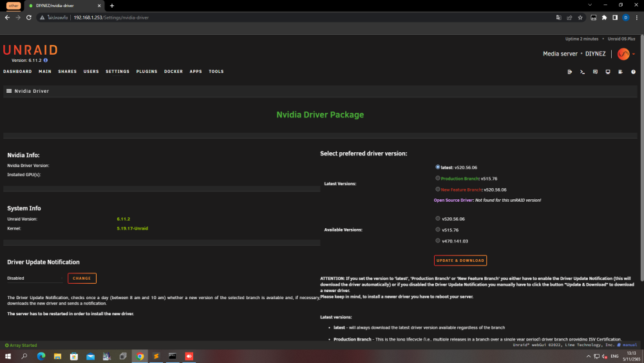This screenshot has height=363, width=644.
Task: Click the browser share page icon
Action: [569, 17]
